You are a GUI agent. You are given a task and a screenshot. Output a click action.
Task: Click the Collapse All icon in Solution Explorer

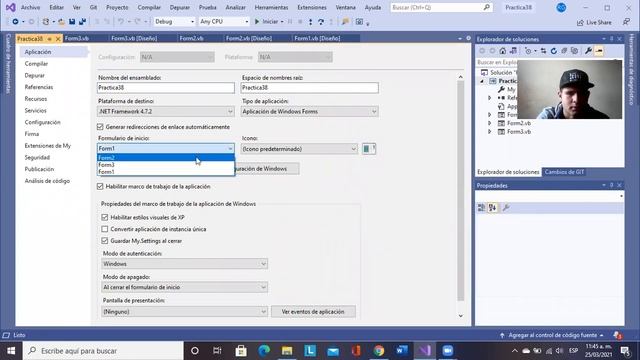[x=564, y=51]
